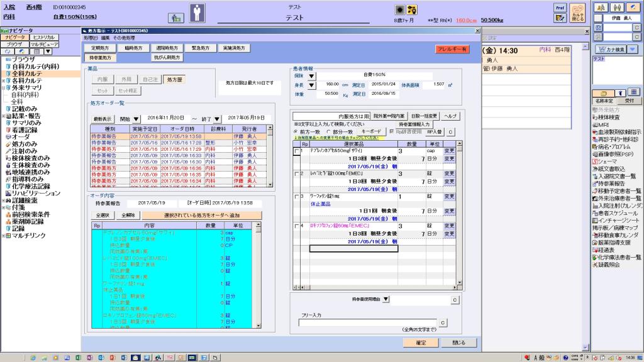Open the 持参薬使用理由 dropdown
The height and width of the screenshot is (362, 644).
coord(386,299)
